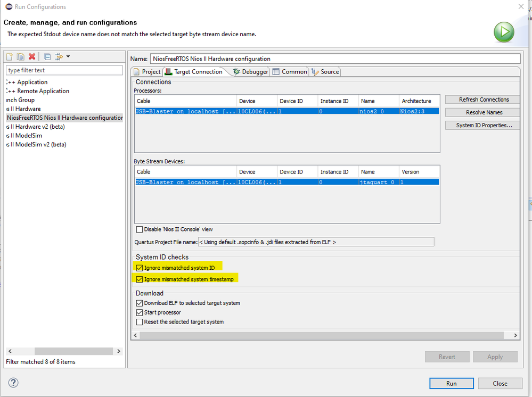
Task: Click the type filter text field
Action: pos(64,70)
